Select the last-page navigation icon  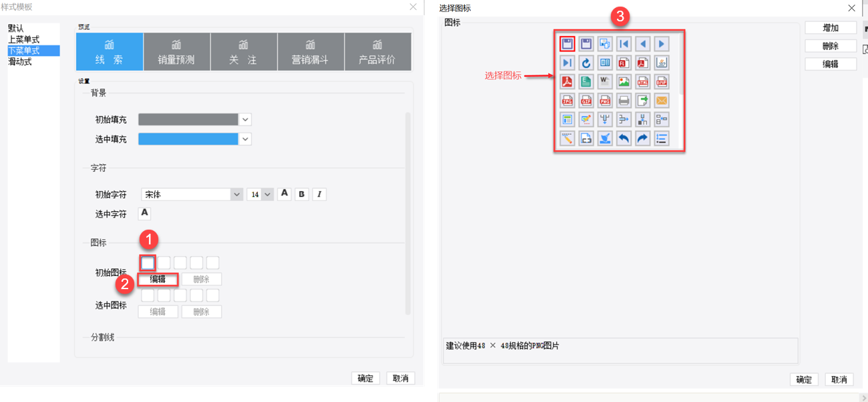(567, 63)
